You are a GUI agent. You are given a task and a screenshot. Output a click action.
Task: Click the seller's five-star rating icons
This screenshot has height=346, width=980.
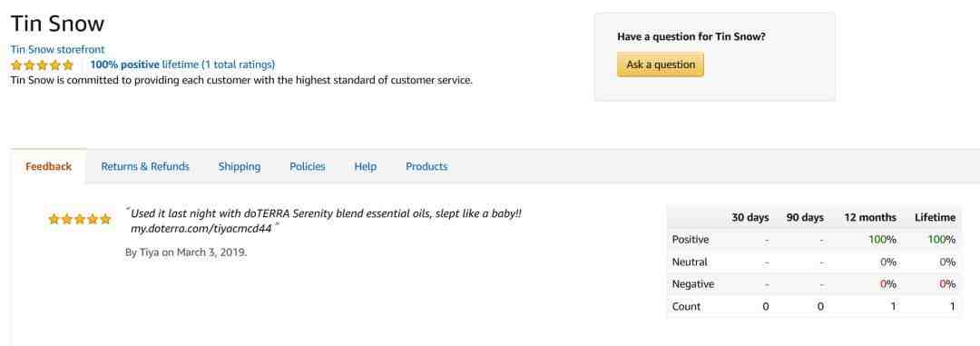tap(42, 64)
